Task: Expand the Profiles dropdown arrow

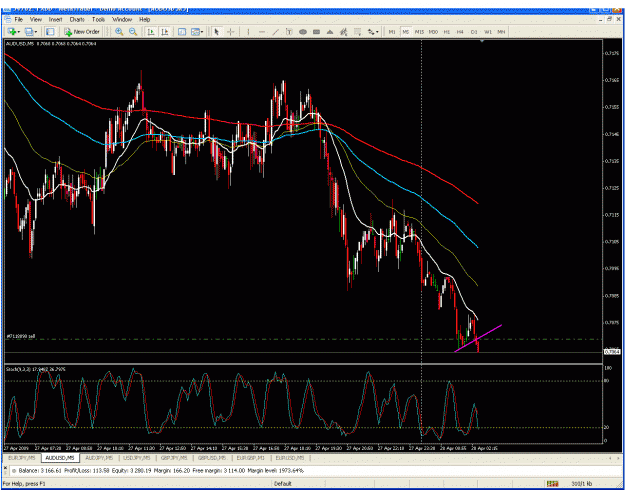Action: 36,32
